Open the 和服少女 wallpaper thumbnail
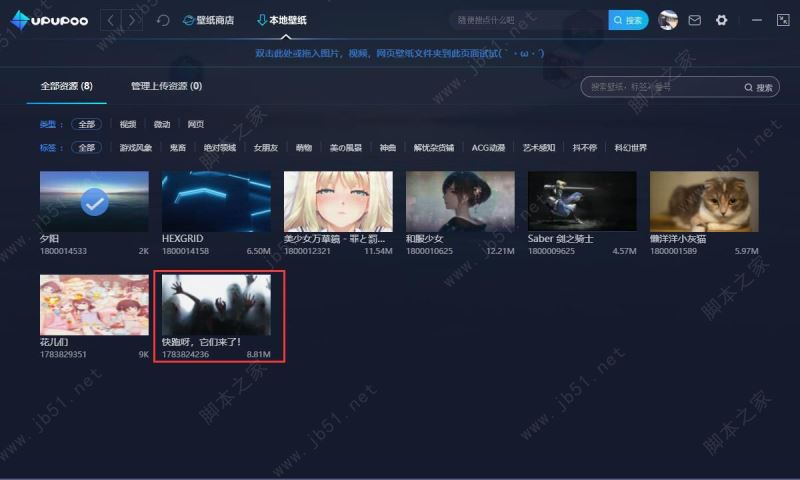The height and width of the screenshot is (480, 800). tap(460, 201)
